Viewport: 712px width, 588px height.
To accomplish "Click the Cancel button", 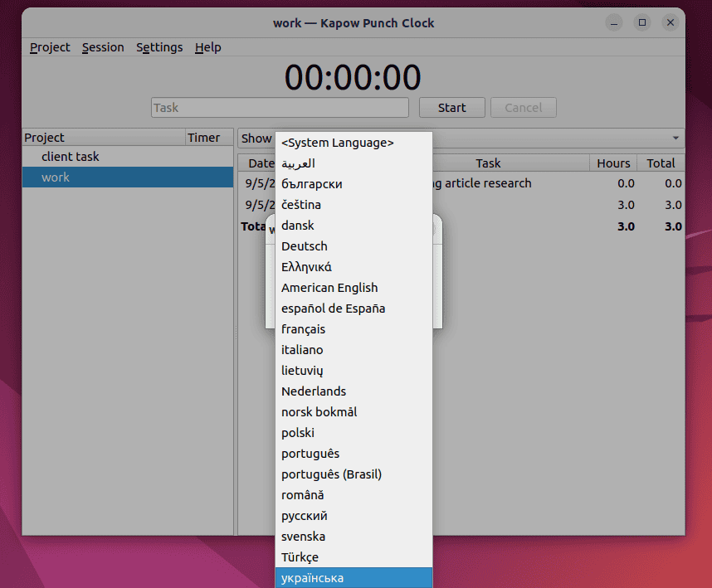I will [523, 107].
